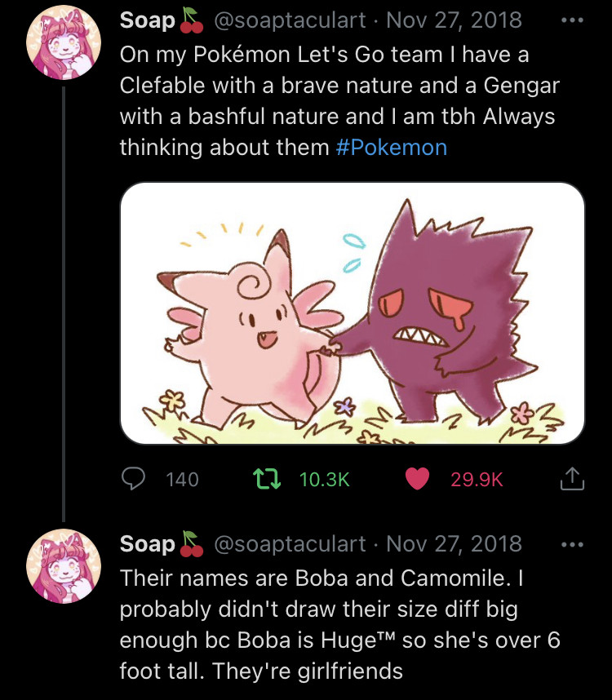View the Clefable and Gengar artwork
Screen dimensions: 612x700
click(353, 312)
